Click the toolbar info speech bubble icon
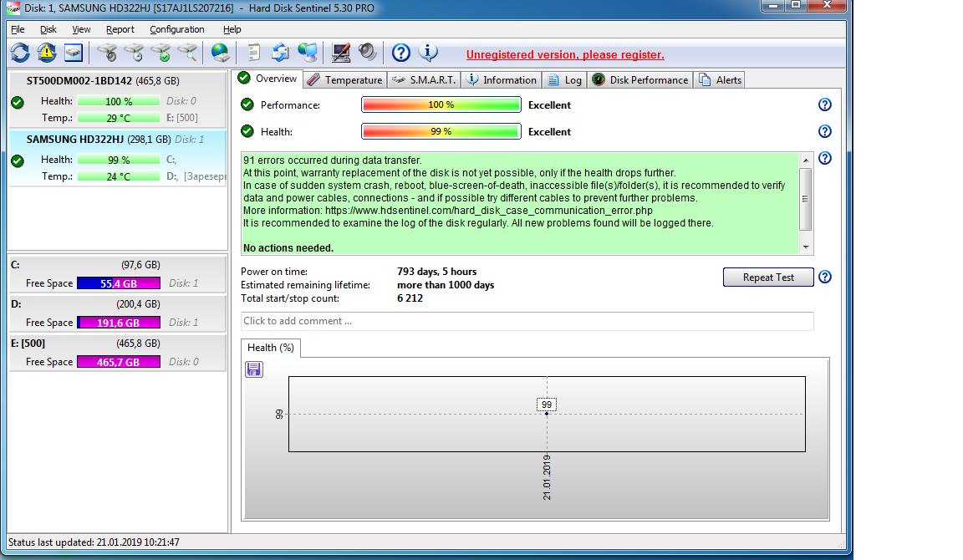The image size is (963, 560). click(428, 53)
